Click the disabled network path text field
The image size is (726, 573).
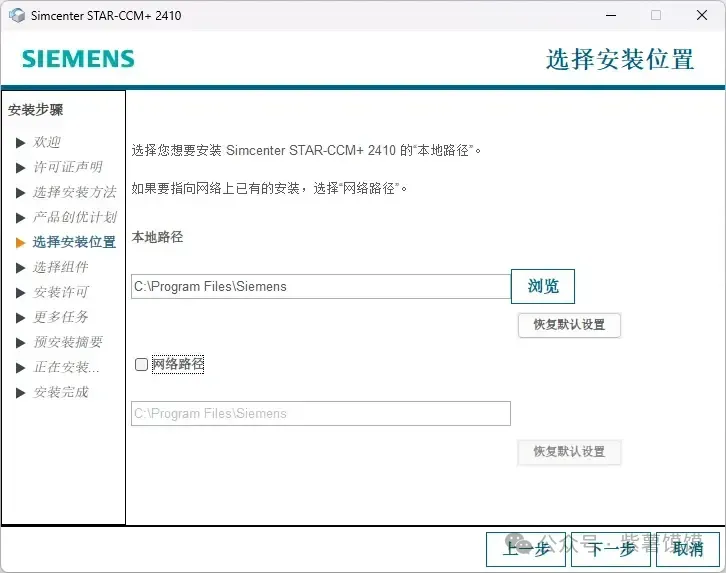coord(320,413)
